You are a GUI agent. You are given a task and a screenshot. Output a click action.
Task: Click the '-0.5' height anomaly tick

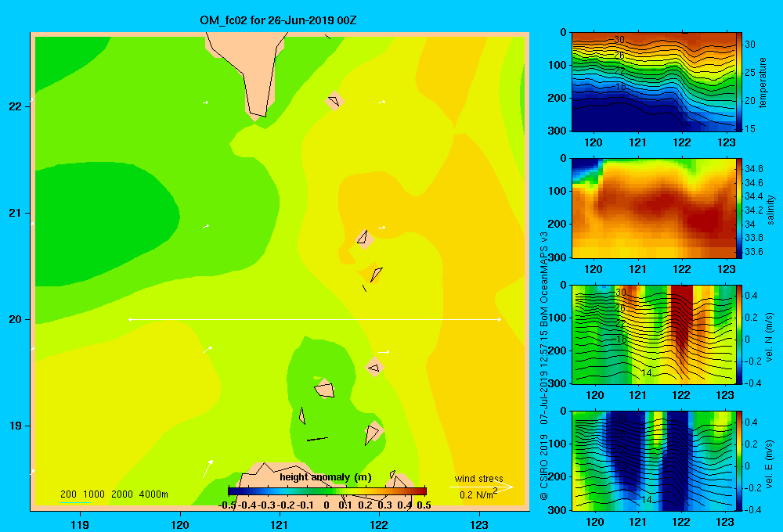tap(228, 505)
